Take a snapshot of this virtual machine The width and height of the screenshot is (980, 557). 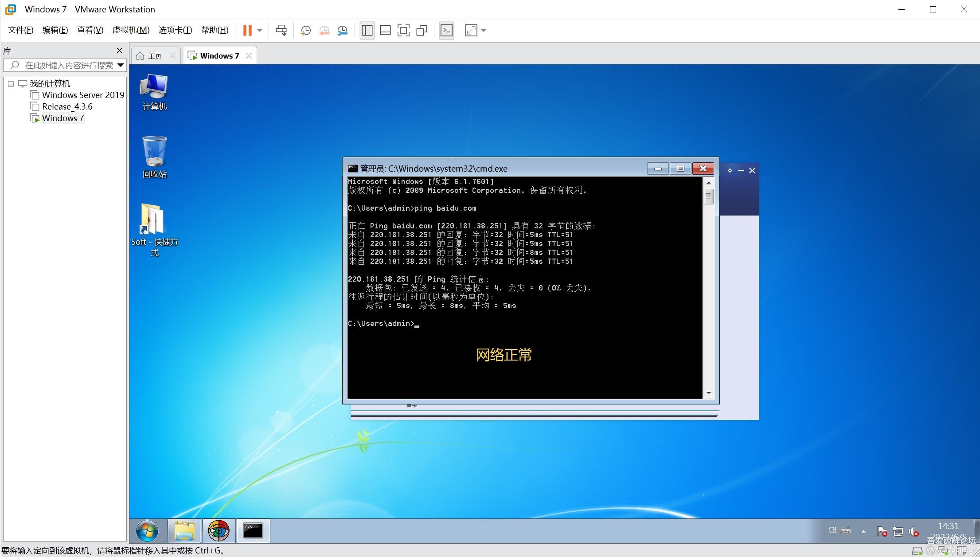pos(305,30)
